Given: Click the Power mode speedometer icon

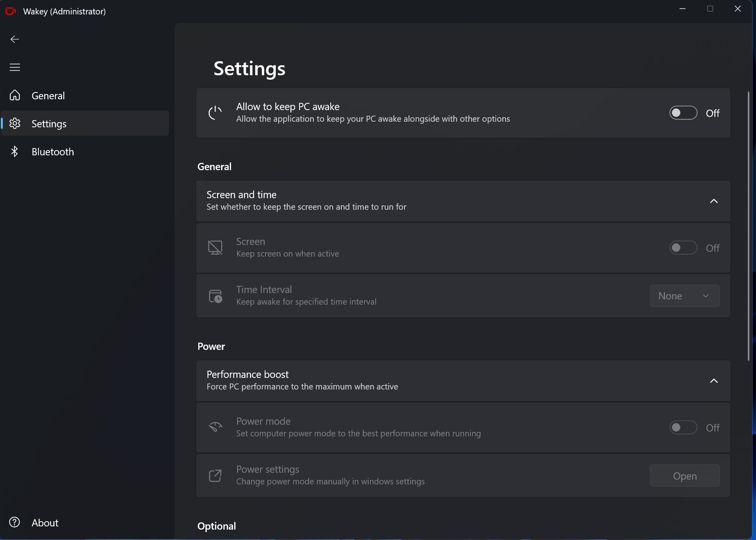Looking at the screenshot, I should (x=215, y=427).
